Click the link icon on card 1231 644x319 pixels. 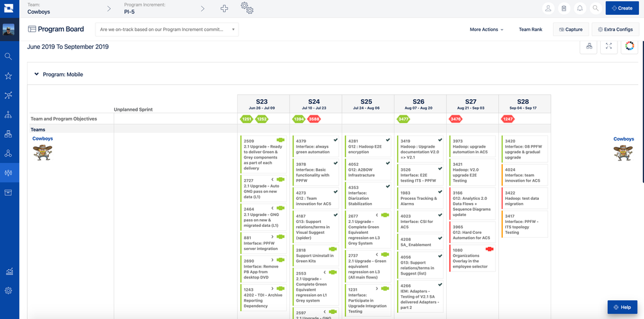tap(385, 288)
